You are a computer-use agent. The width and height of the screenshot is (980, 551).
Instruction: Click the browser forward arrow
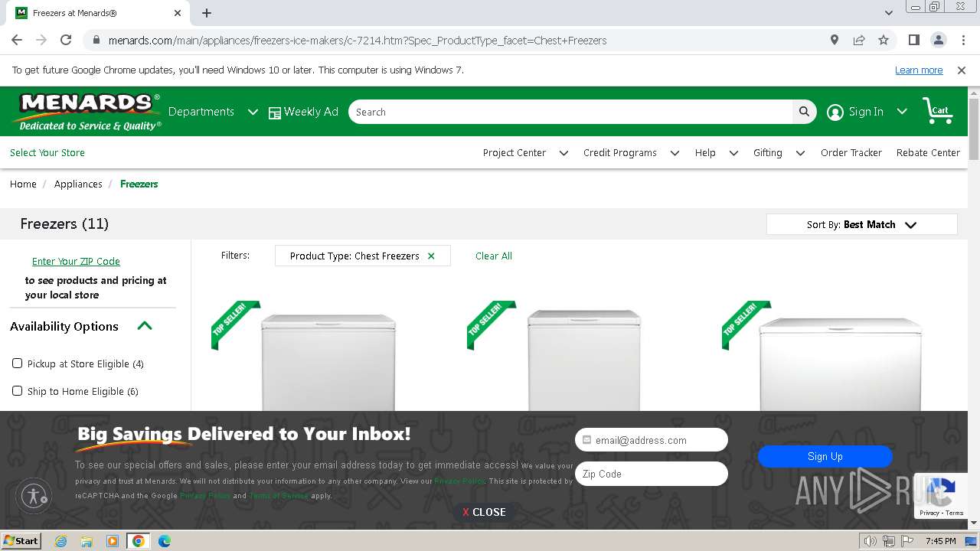(41, 40)
